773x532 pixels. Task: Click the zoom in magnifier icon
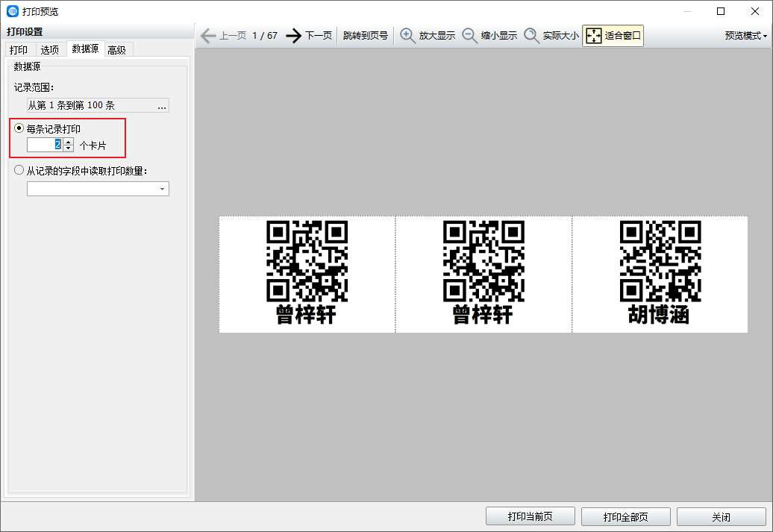[408, 36]
